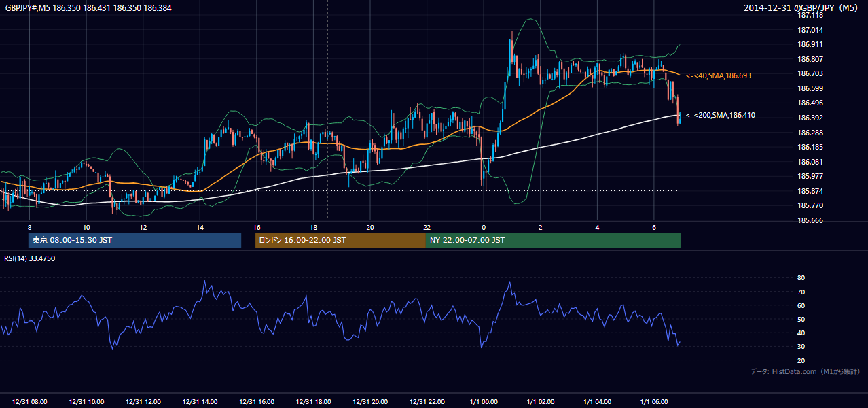Screen dimensions: 868x408
Task: Click hour label 0 under the price chart
Action: coord(484,227)
